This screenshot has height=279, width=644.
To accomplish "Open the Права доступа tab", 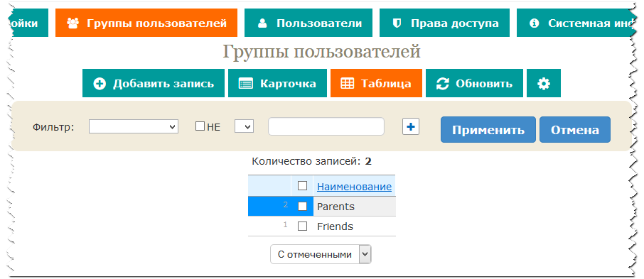I will (444, 23).
